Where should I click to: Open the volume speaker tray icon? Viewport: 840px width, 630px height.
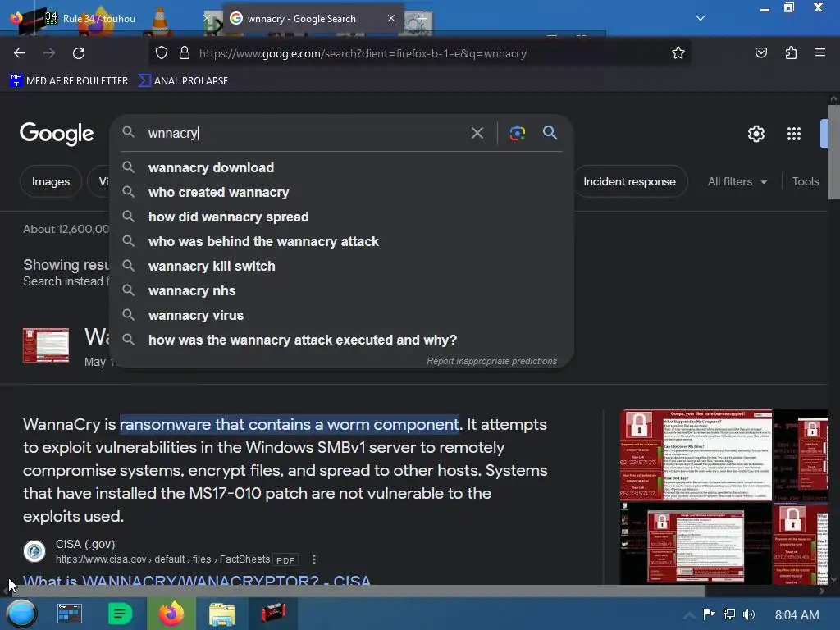click(749, 614)
